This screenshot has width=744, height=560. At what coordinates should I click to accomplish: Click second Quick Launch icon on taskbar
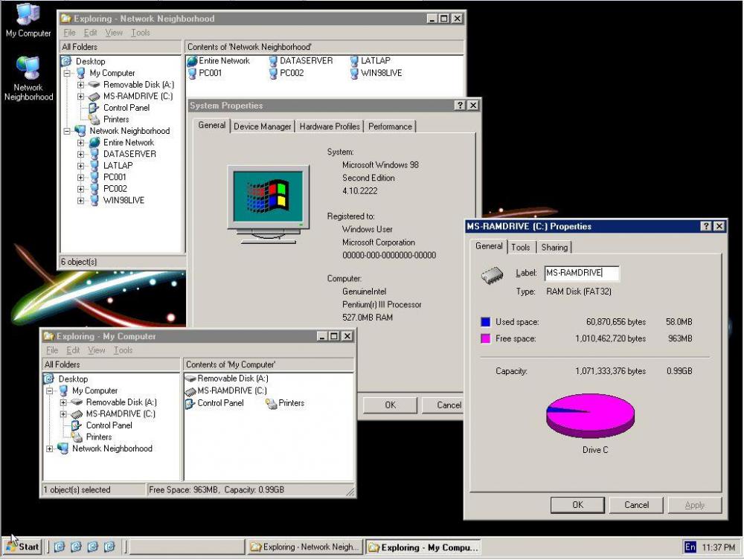[x=76, y=547]
